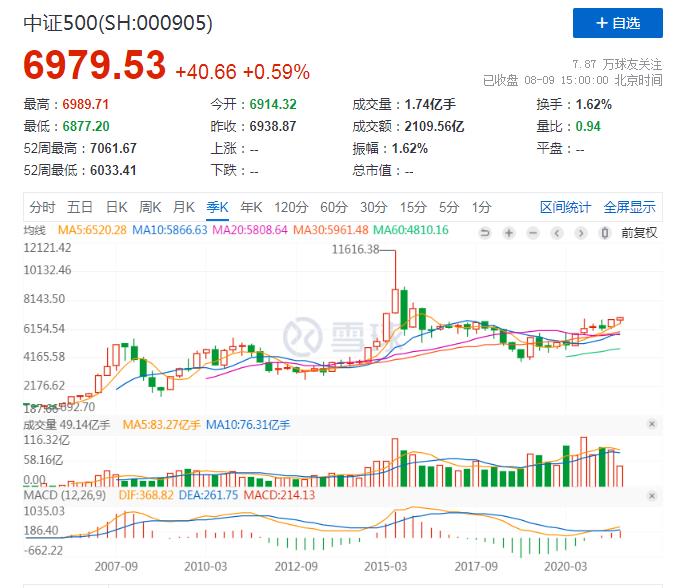Image resolution: width=692 pixels, height=588 pixels.
Task: Close the 成交量 volume indicator panel
Action: point(652,424)
